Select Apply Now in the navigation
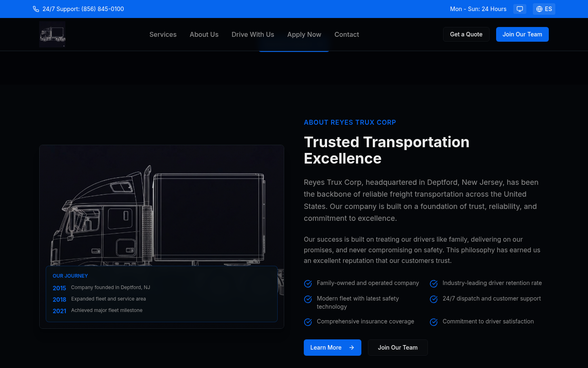 tap(304, 34)
